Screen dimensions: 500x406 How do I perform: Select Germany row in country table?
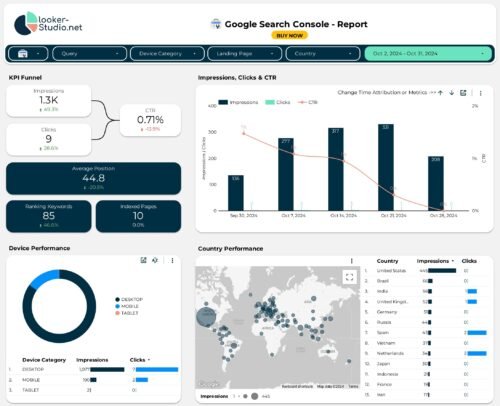point(426,312)
